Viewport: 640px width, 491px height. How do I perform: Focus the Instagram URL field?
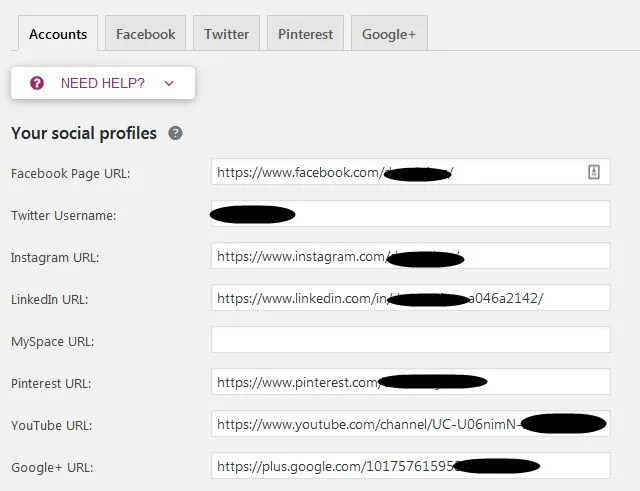(x=411, y=255)
